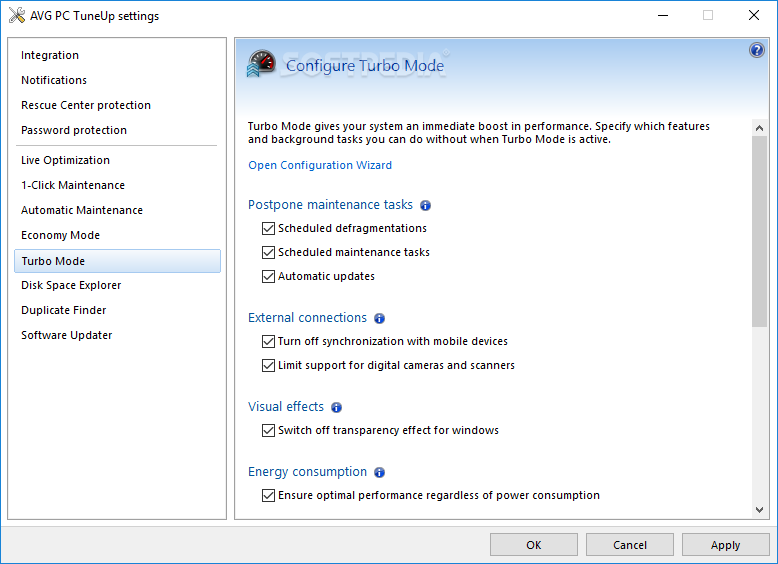The image size is (778, 564).
Task: Click the scroll up arrow
Action: coord(759,128)
